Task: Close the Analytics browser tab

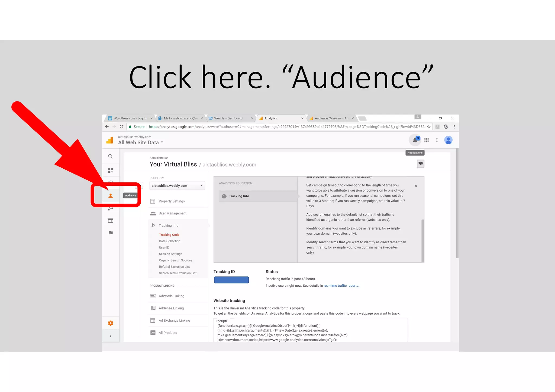Action: pos(302,118)
